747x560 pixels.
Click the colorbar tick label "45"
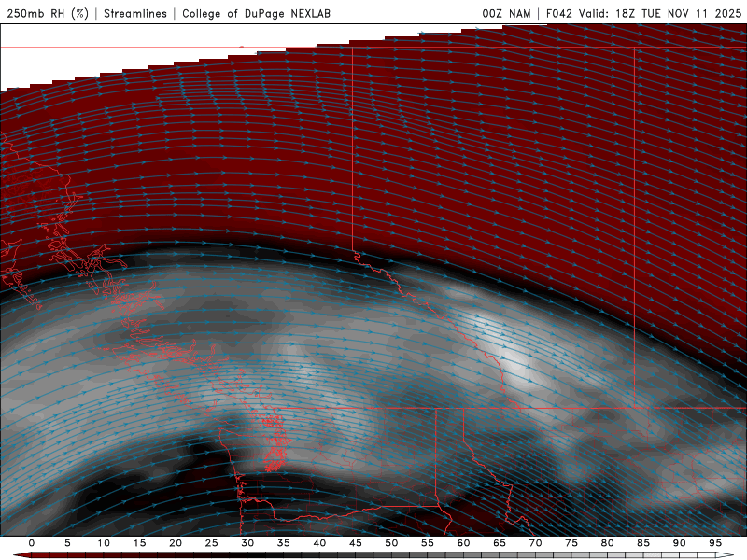point(356,543)
